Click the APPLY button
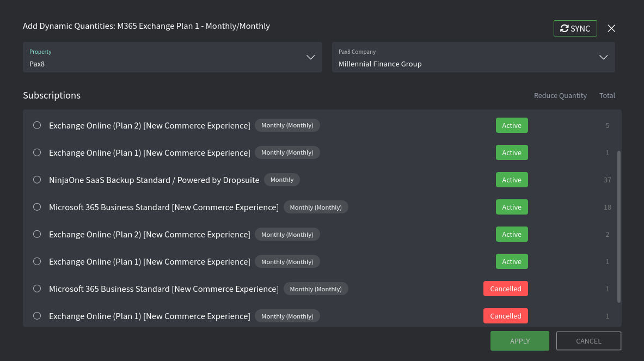 click(x=519, y=341)
